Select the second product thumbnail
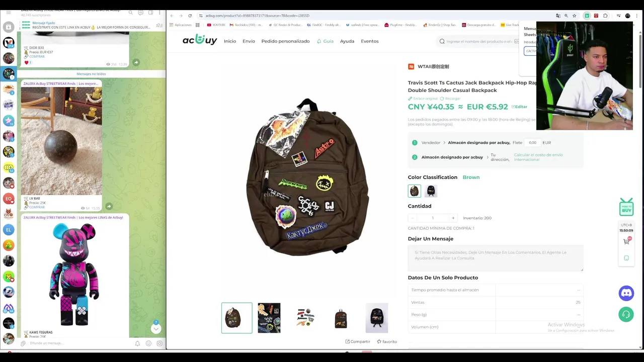Image resolution: width=644 pixels, height=362 pixels. (x=269, y=318)
